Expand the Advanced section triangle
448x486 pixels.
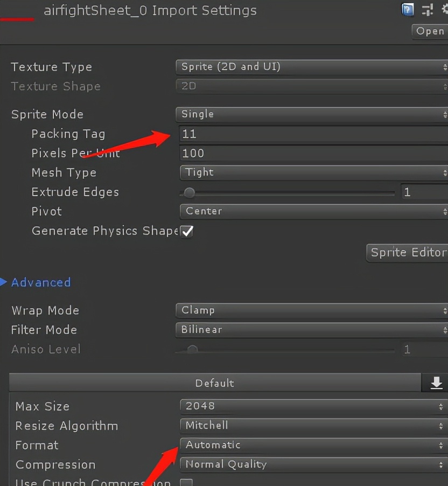click(3, 282)
